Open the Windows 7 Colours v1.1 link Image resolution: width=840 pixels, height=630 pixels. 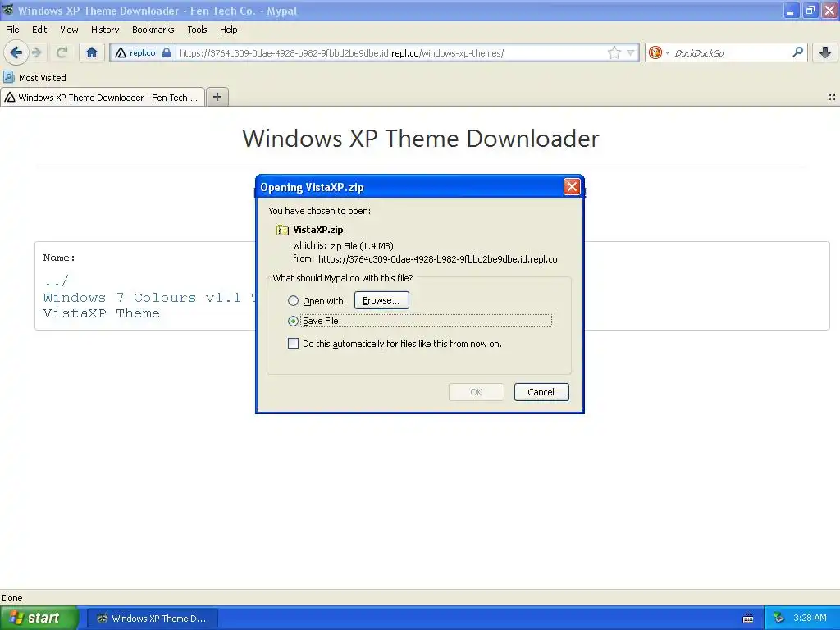tap(149, 297)
